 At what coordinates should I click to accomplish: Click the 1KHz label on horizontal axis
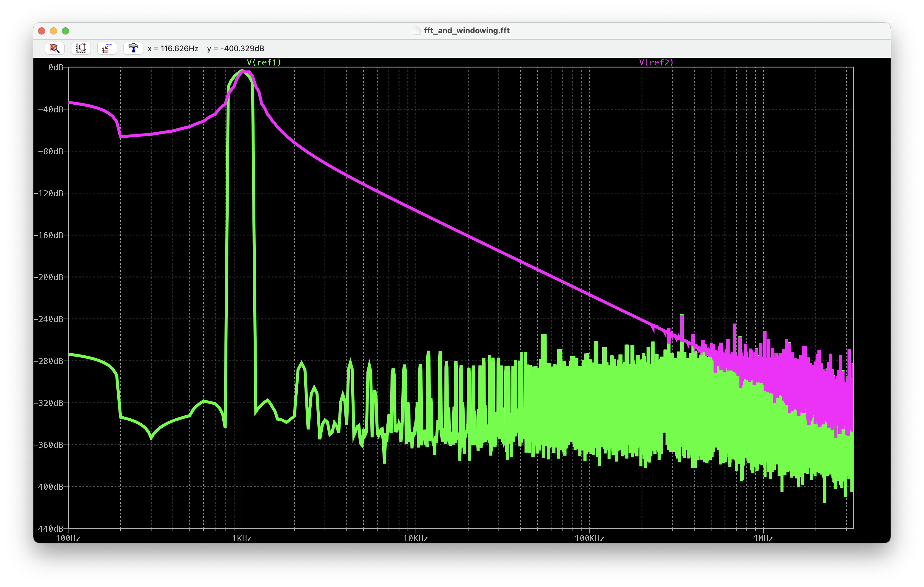(x=242, y=538)
